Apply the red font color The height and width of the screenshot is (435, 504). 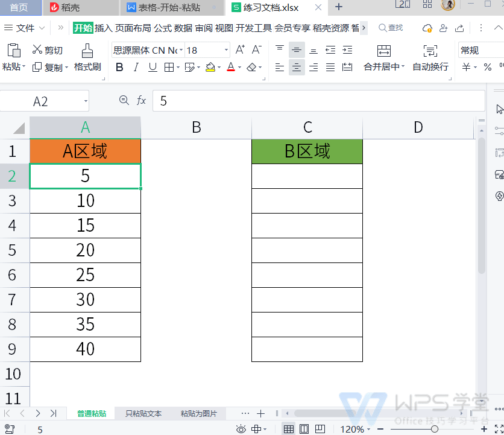(231, 67)
